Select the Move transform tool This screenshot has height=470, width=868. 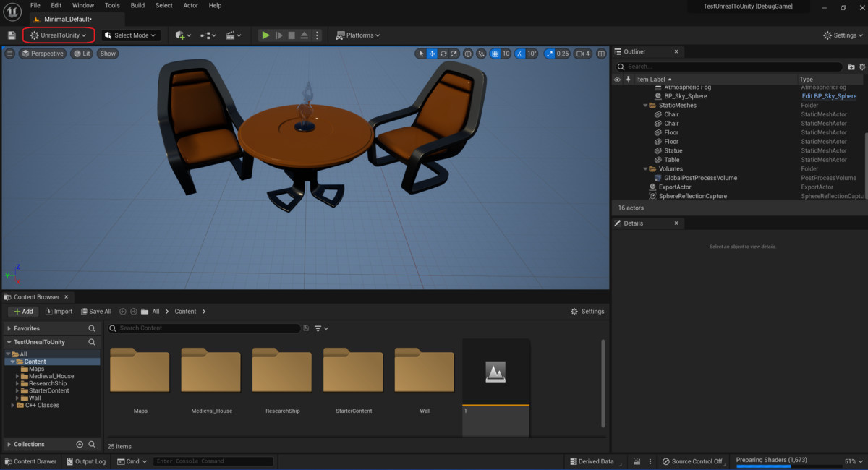(432, 54)
